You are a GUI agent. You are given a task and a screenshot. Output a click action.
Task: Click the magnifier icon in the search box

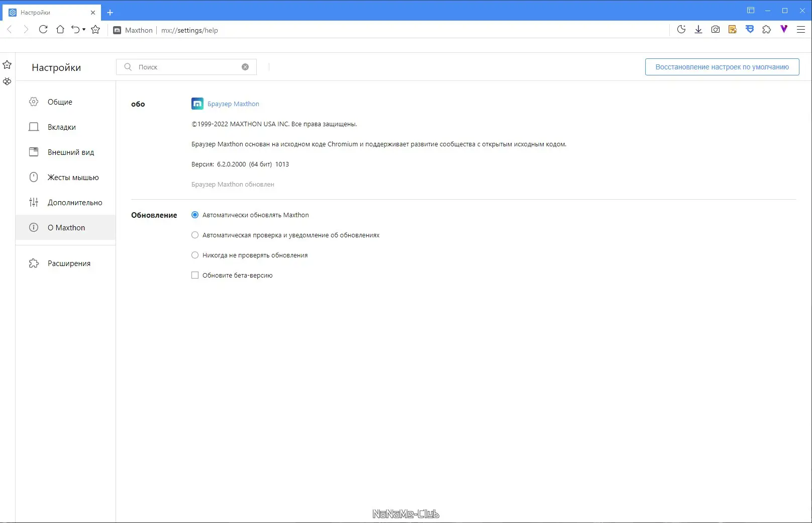point(128,67)
